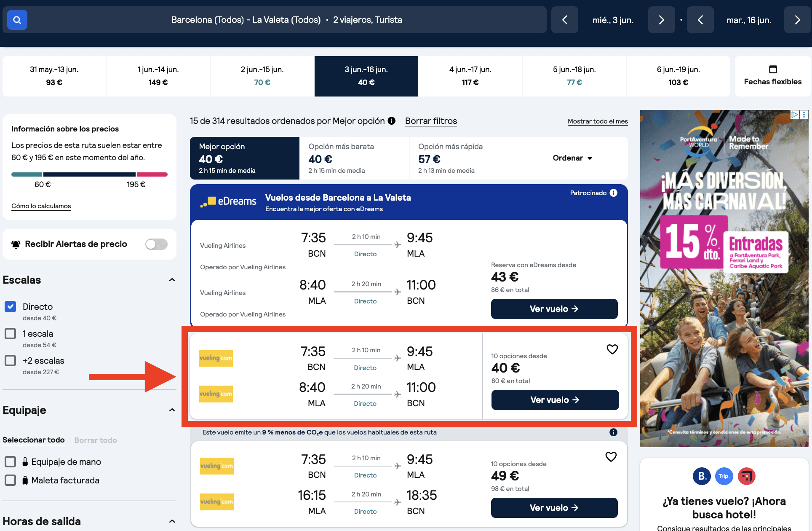Select Opción más rápida tab
812x531 pixels.
point(464,158)
